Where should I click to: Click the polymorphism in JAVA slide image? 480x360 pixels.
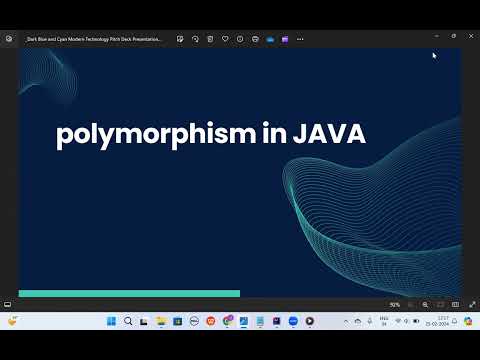point(240,172)
